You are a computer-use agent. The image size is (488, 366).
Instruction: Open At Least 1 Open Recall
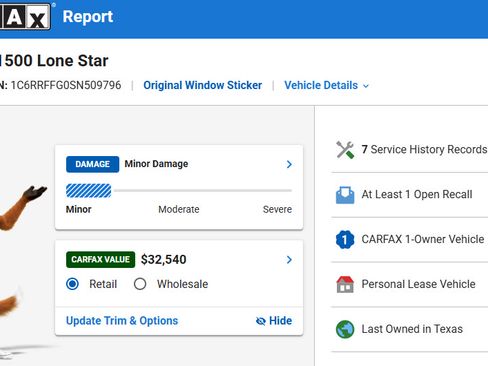417,194
